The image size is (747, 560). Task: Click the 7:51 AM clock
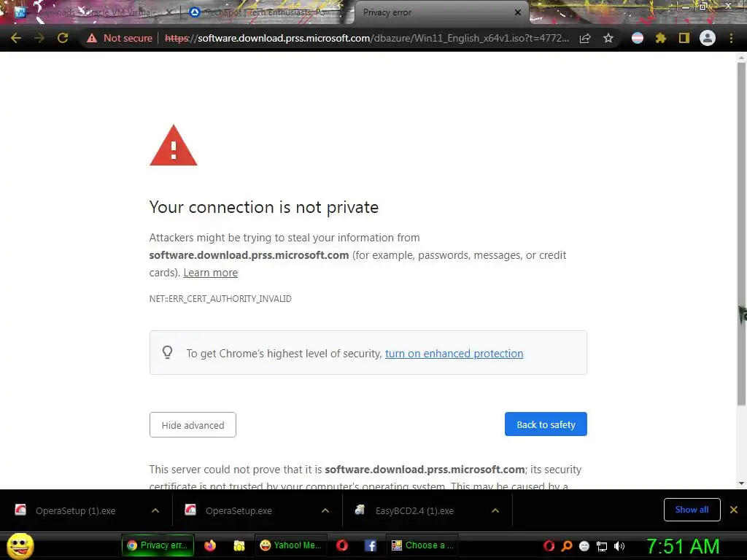point(683,547)
